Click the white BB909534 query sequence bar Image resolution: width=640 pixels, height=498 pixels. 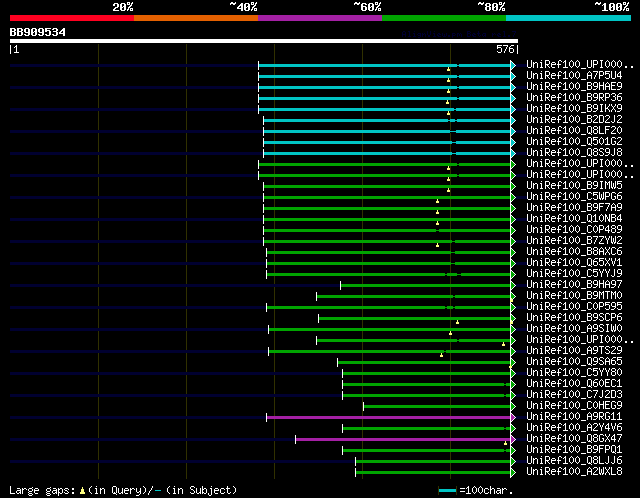[264, 41]
